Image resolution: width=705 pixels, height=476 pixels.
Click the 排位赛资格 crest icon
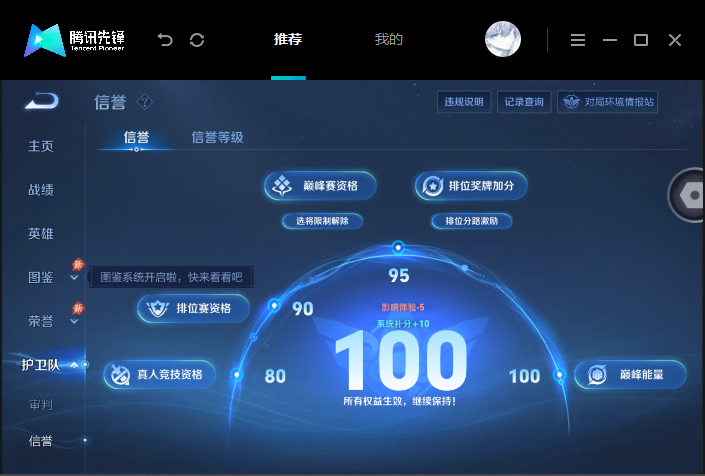point(157,308)
